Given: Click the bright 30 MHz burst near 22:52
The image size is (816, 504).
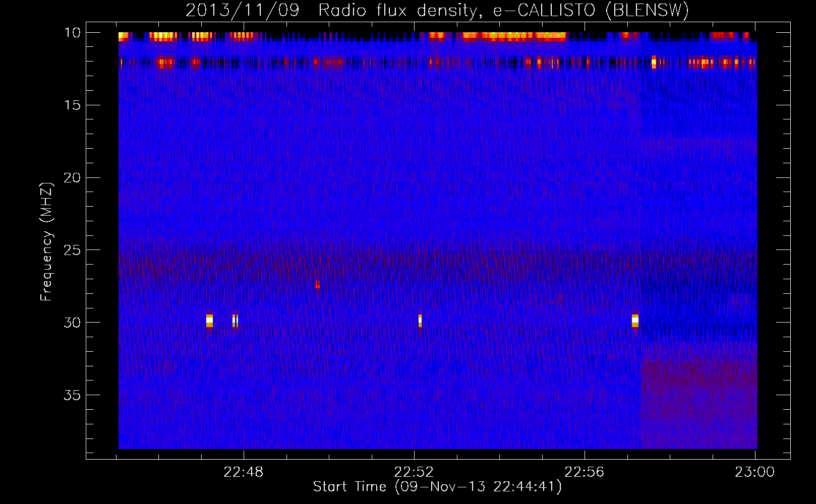Looking at the screenshot, I should (420, 321).
